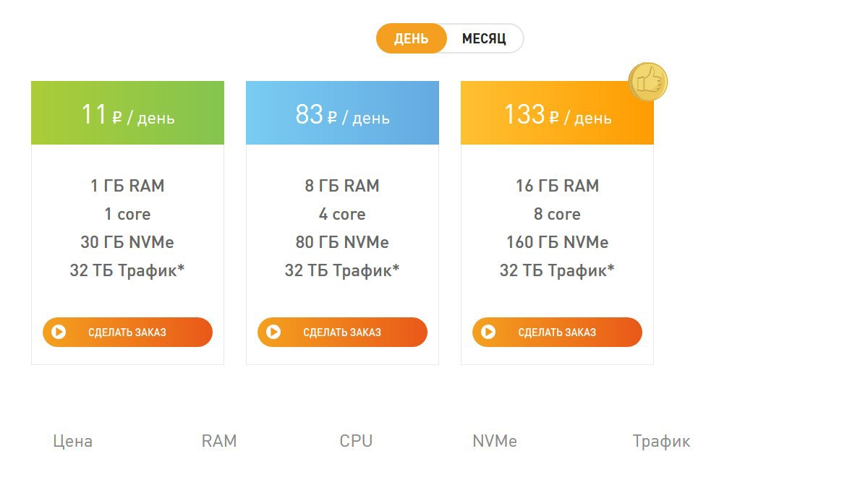Order the 1 ГБ RAM plan
The image size is (868, 480).
[127, 333]
